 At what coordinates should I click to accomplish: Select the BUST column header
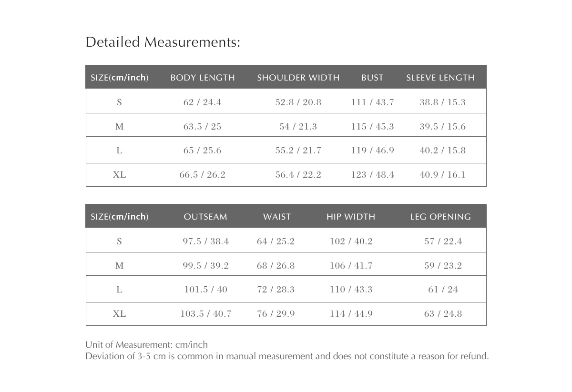(x=372, y=78)
